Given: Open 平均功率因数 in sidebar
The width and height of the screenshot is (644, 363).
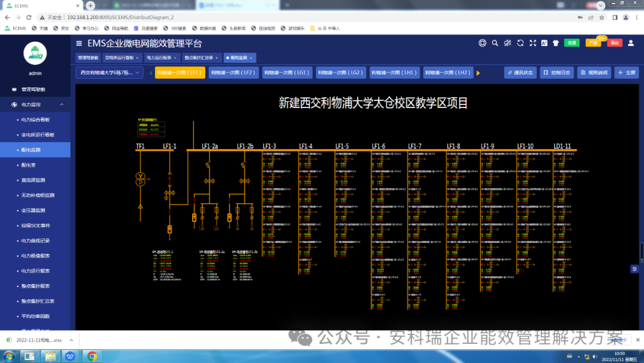Looking at the screenshot, I should click(x=35, y=316).
